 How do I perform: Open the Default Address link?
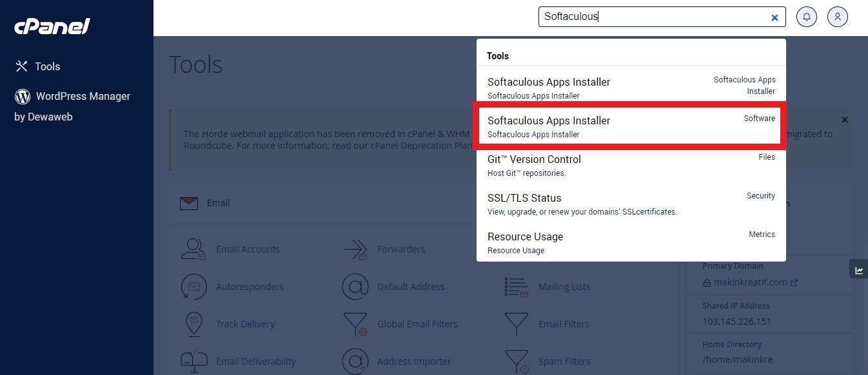[411, 287]
